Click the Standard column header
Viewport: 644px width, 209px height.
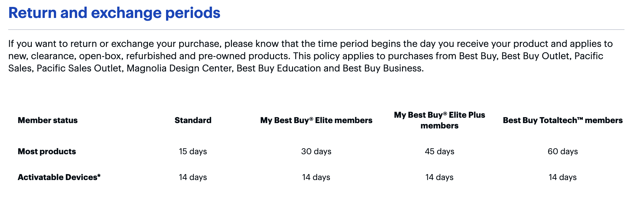[193, 120]
